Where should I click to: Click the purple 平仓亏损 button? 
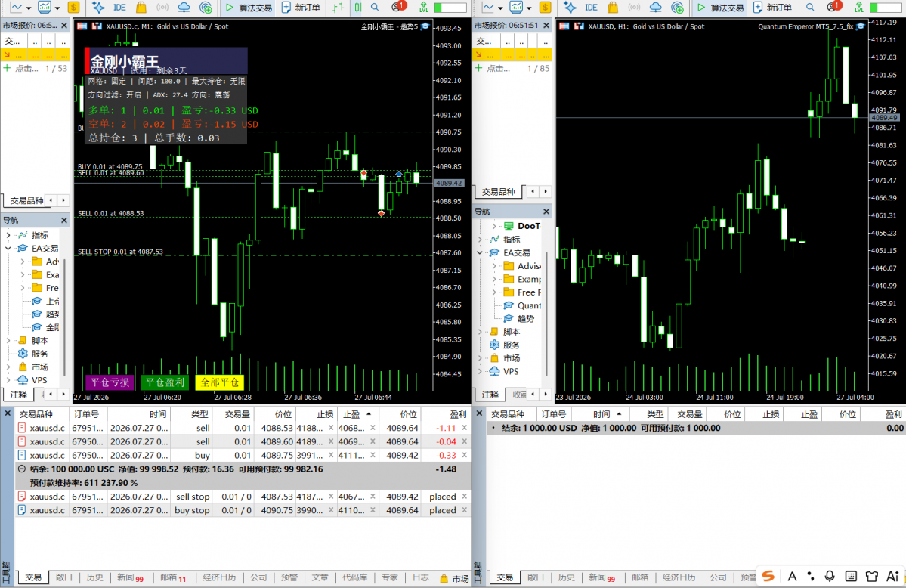[x=110, y=382]
